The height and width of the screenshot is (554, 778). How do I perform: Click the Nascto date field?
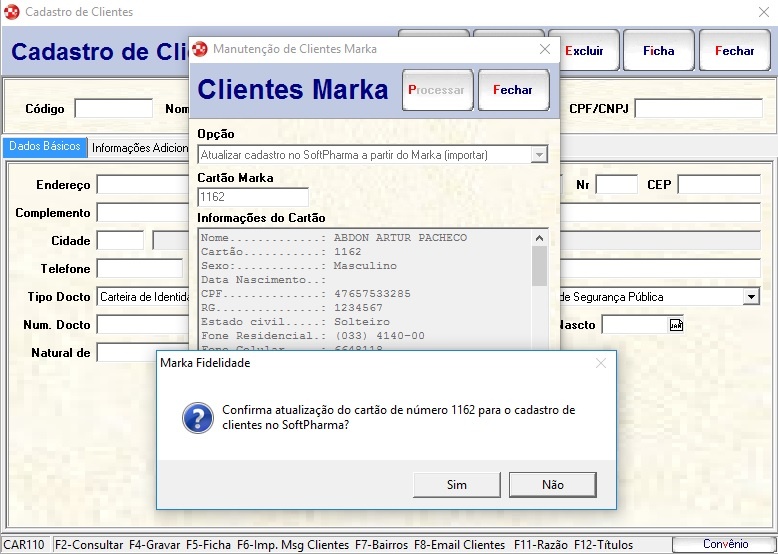pos(636,325)
